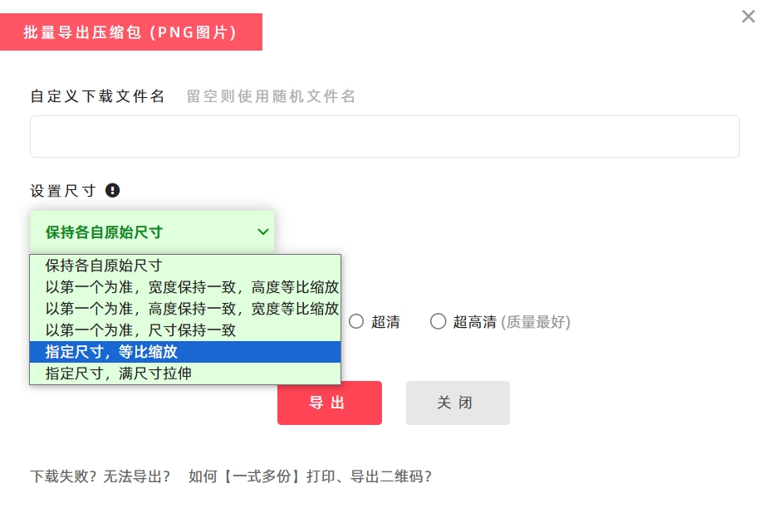Select the 宽度保持一致，高度等比缩放 option
This screenshot has width=769, height=532.
click(192, 287)
